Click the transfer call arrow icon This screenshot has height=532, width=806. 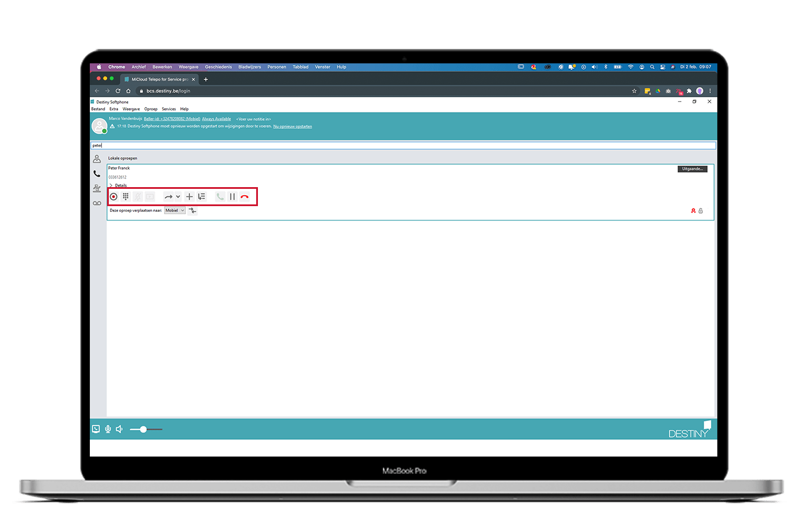168,197
